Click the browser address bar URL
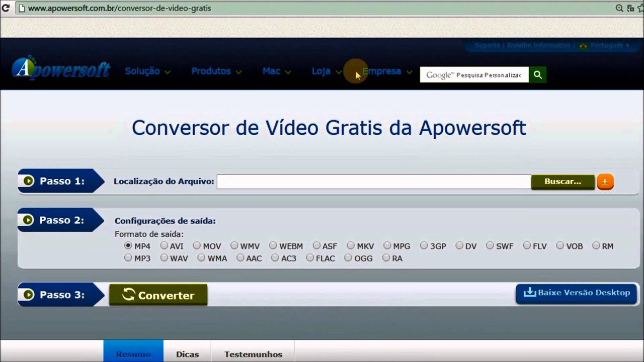 pos(120,9)
